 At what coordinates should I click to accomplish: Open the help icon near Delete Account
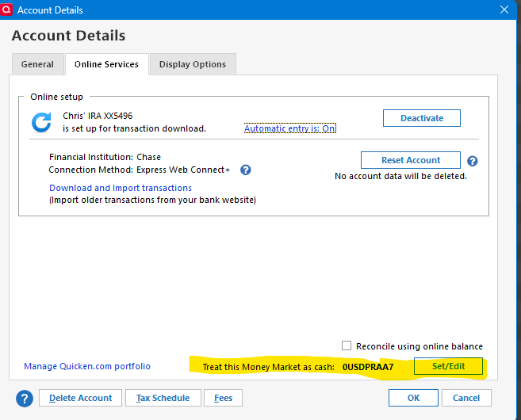click(25, 398)
